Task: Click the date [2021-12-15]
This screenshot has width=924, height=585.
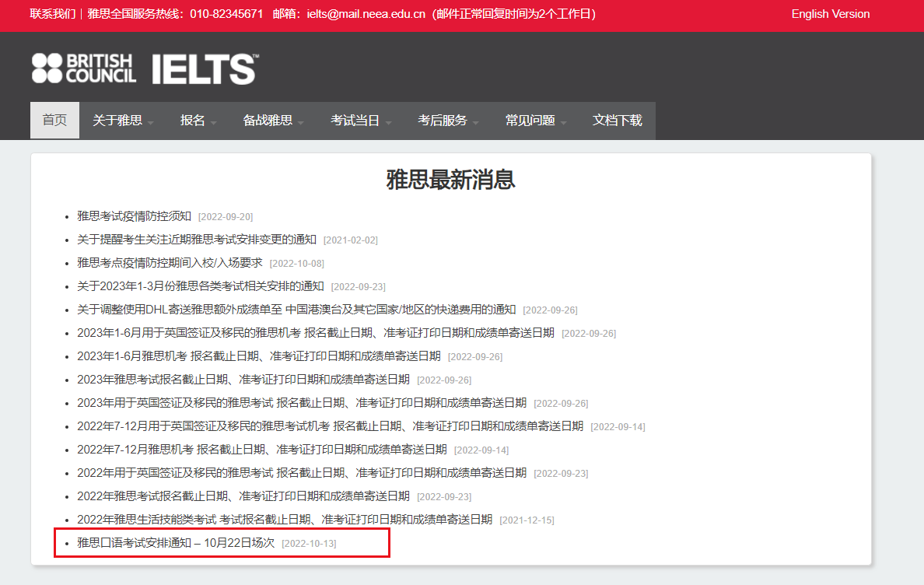Action: coord(527,520)
